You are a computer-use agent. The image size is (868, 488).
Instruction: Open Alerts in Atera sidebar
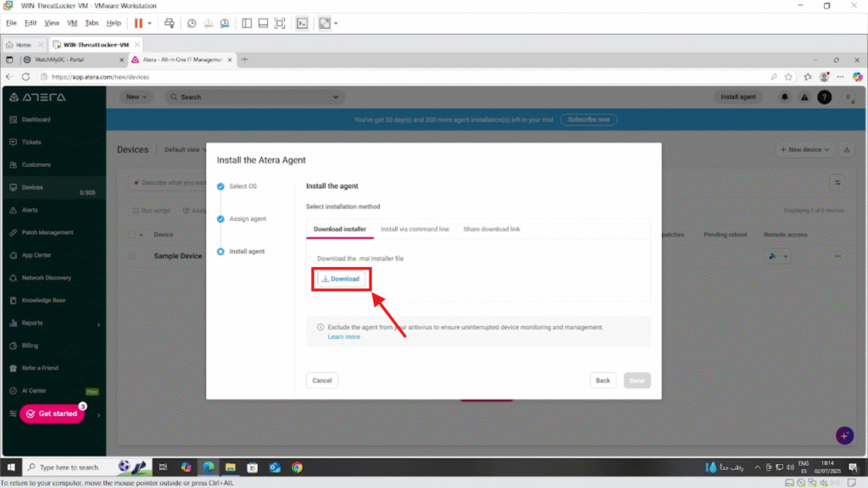pyautogui.click(x=30, y=210)
